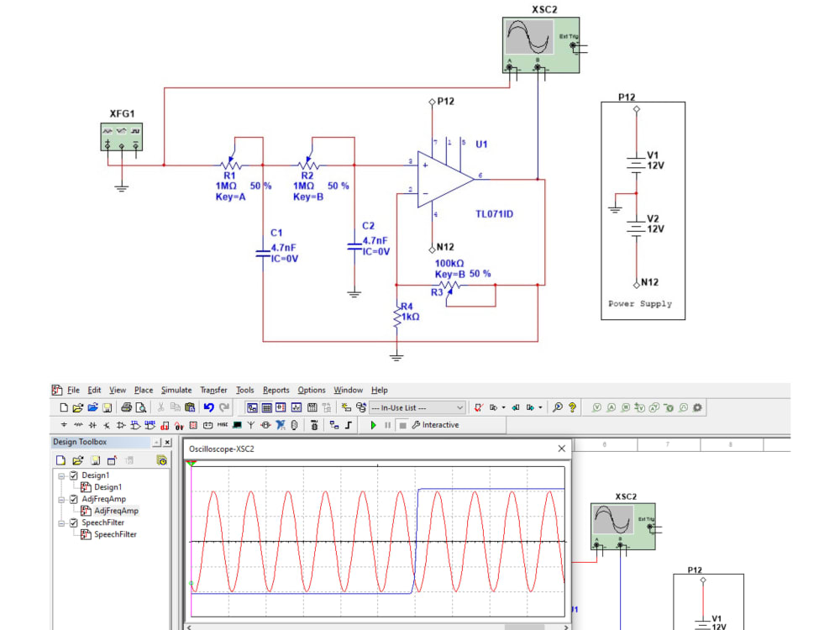Click the find examples magnifier icon
This screenshot has width=840, height=630.
pyautogui.click(x=558, y=407)
